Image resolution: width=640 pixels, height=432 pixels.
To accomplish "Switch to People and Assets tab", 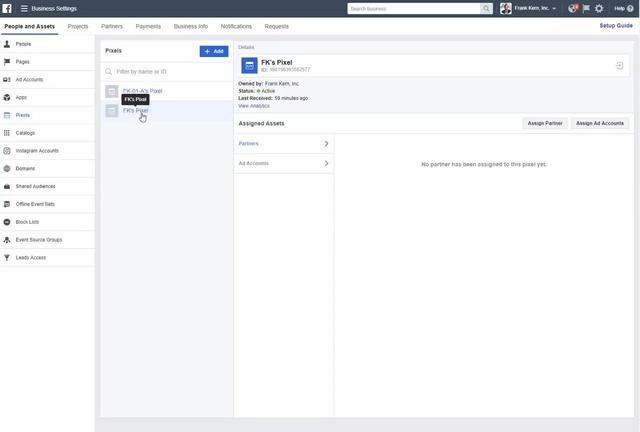I will point(29,27).
